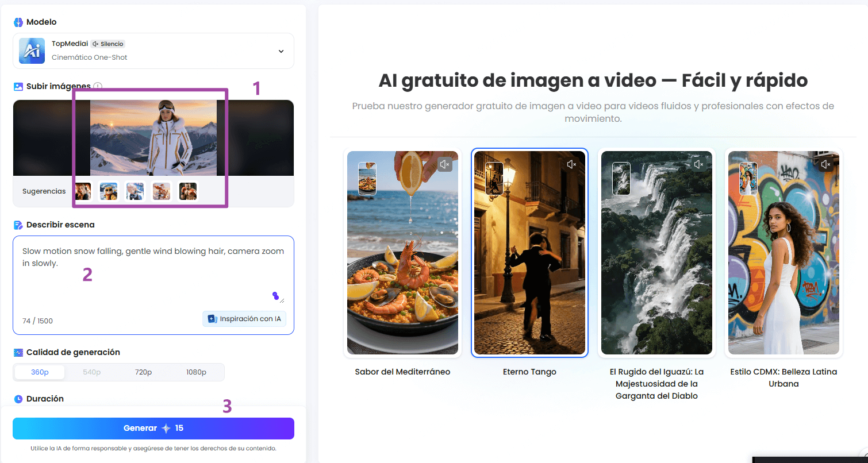This screenshot has height=463, width=868.
Task: Mute the Sabor del Mediterráneo video
Action: [x=444, y=164]
